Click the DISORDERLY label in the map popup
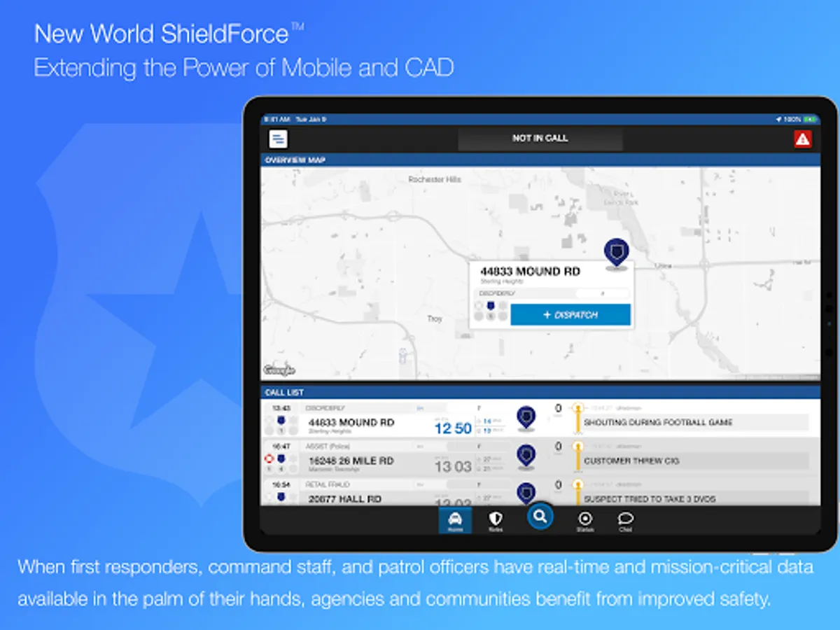Image resolution: width=840 pixels, height=630 pixels. pyautogui.click(x=498, y=293)
